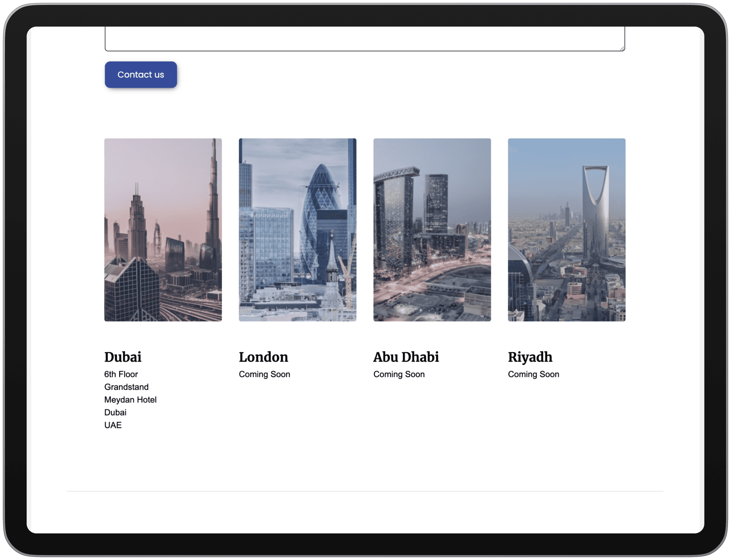The width and height of the screenshot is (731, 560).
Task: Open the London Gherkin photo
Action: point(297,230)
